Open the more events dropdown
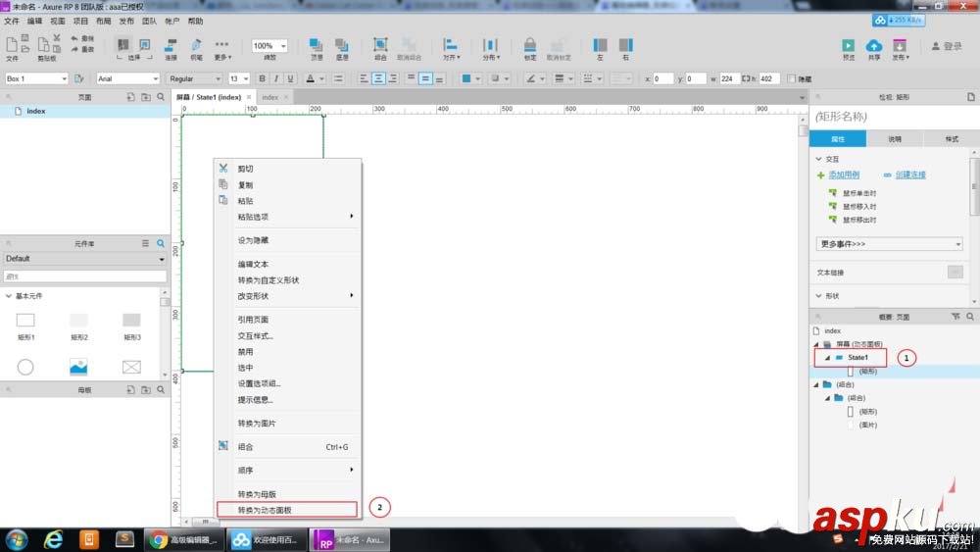 pyautogui.click(x=889, y=244)
